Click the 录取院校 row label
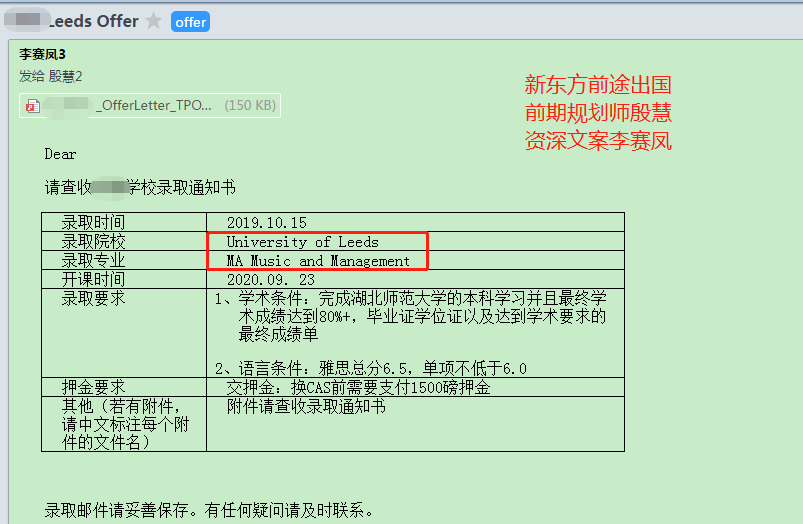The image size is (803, 524). point(93,241)
